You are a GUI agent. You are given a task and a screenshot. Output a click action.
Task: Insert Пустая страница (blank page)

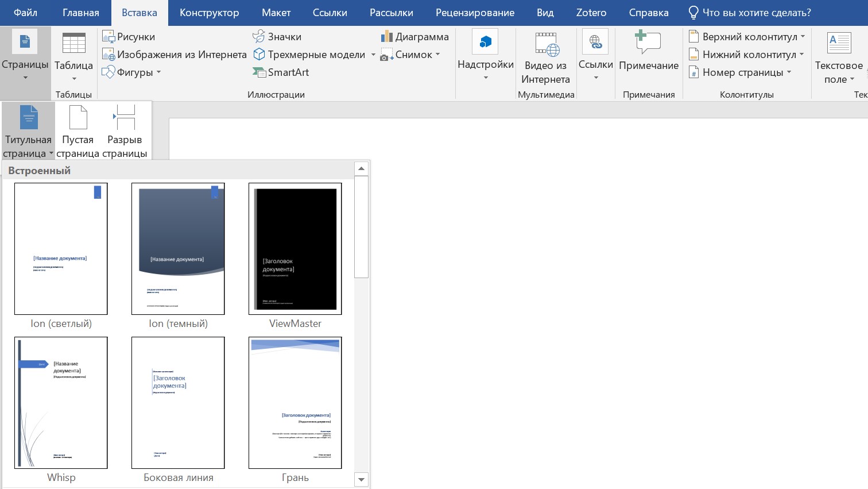tap(77, 132)
